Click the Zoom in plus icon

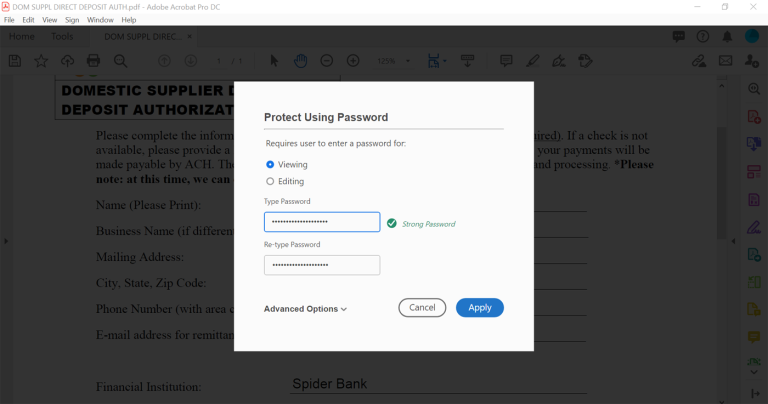pyautogui.click(x=352, y=61)
